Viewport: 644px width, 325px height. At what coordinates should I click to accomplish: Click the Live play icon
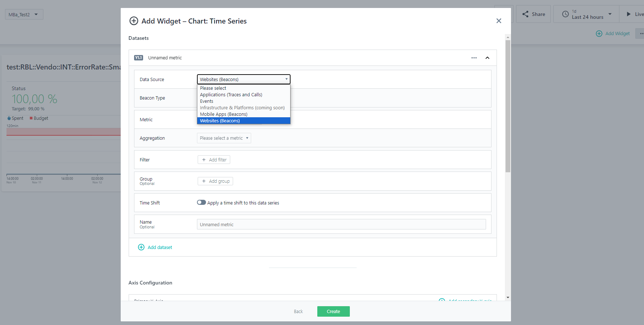tap(628, 14)
